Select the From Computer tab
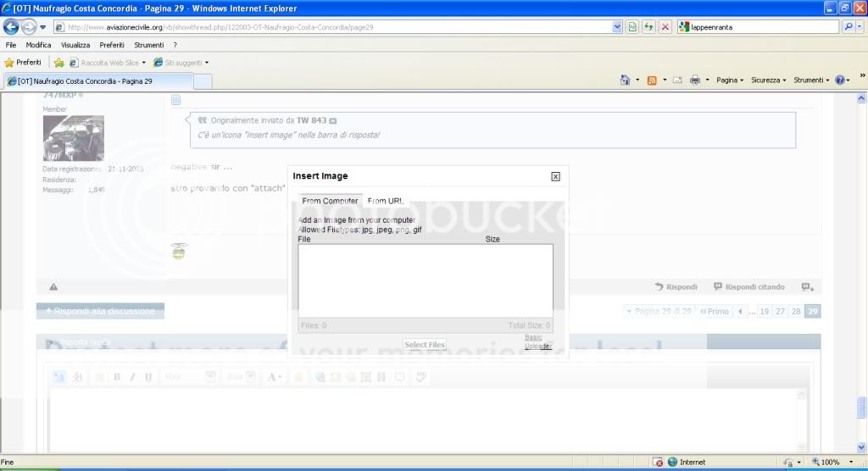 (x=330, y=201)
